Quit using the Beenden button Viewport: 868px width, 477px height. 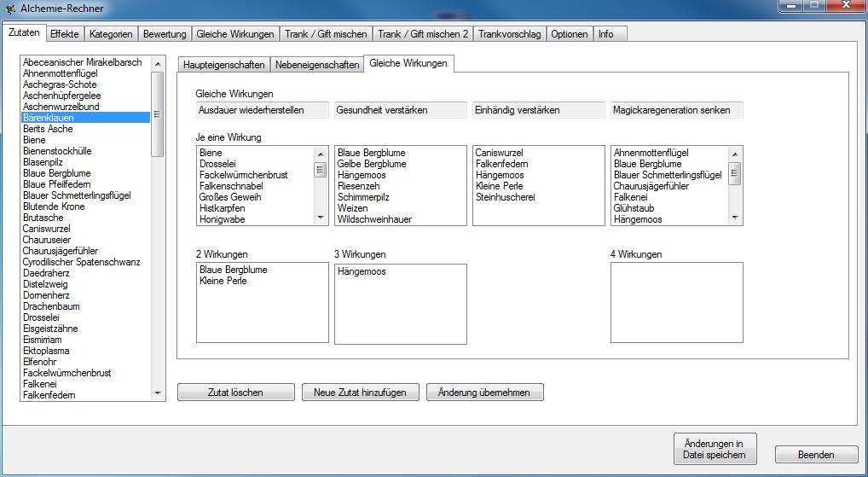(x=815, y=455)
